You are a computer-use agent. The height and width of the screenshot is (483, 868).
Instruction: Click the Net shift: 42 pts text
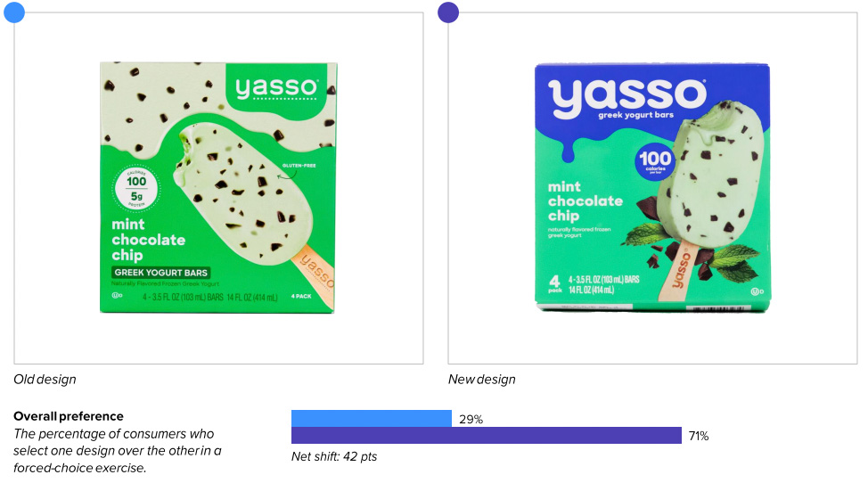pos(334,456)
